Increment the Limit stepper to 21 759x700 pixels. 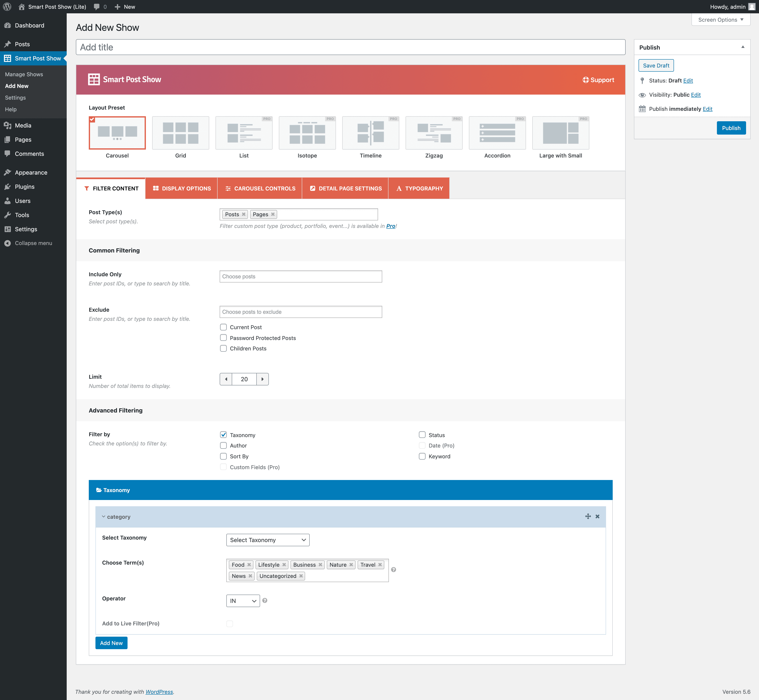coord(262,379)
